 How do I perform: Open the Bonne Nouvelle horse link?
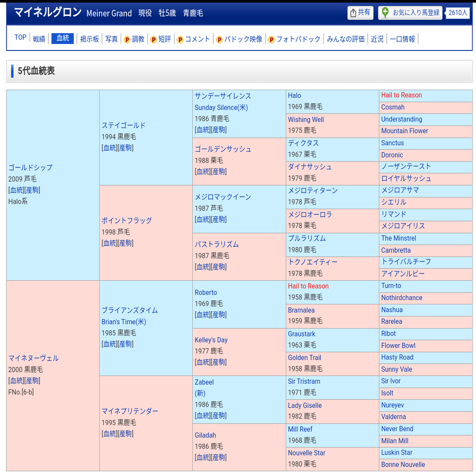[x=403, y=464]
